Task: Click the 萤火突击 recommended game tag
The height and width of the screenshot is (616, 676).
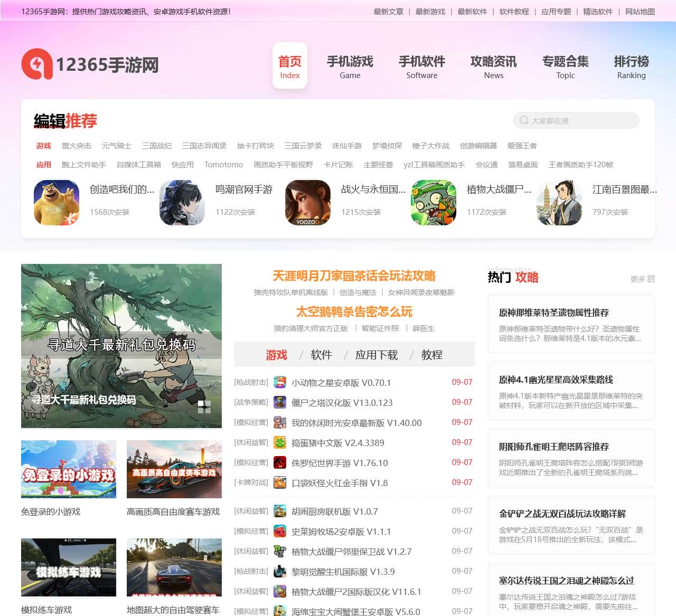Action: [77, 146]
